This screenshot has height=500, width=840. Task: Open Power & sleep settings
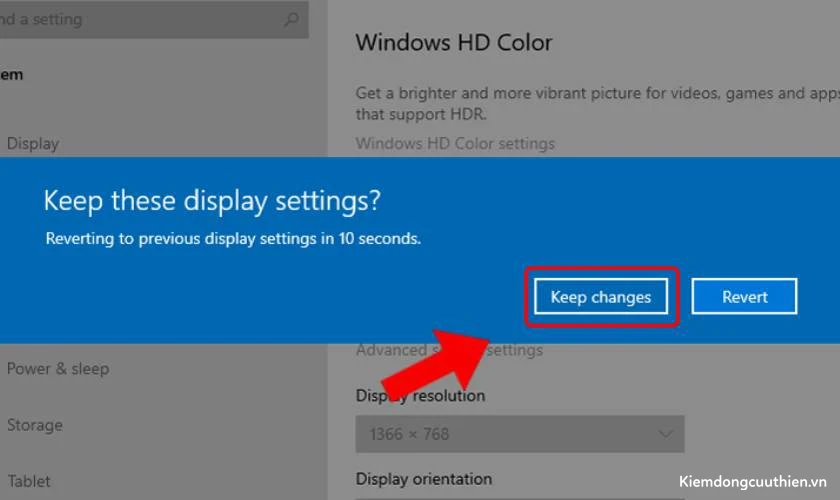tap(58, 369)
